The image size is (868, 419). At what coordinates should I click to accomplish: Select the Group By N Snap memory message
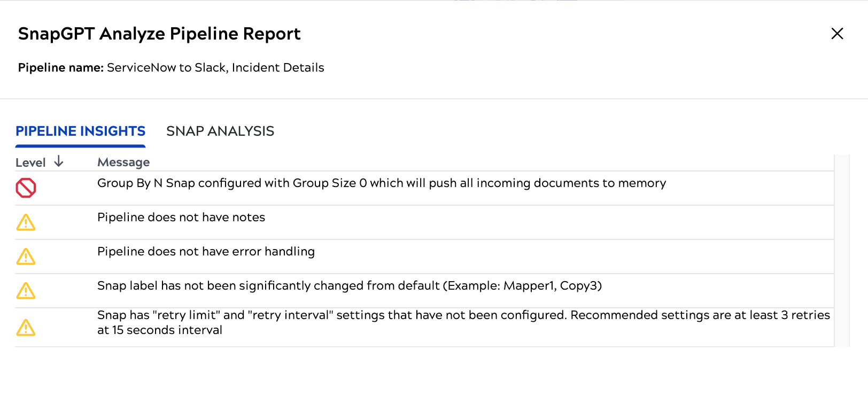382,183
